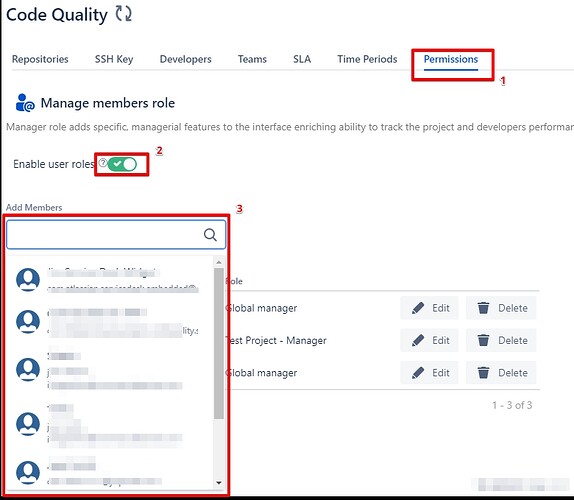Click the magnifier icon in Add Members

(210, 235)
